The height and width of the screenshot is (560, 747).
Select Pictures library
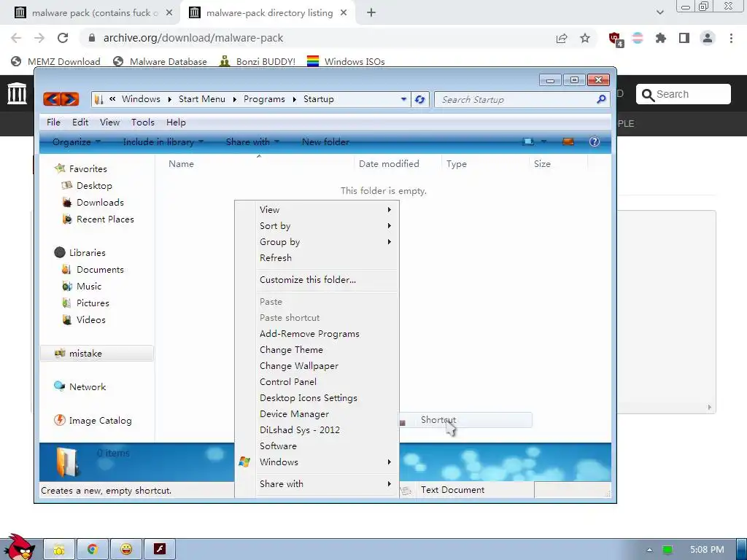[x=93, y=303]
